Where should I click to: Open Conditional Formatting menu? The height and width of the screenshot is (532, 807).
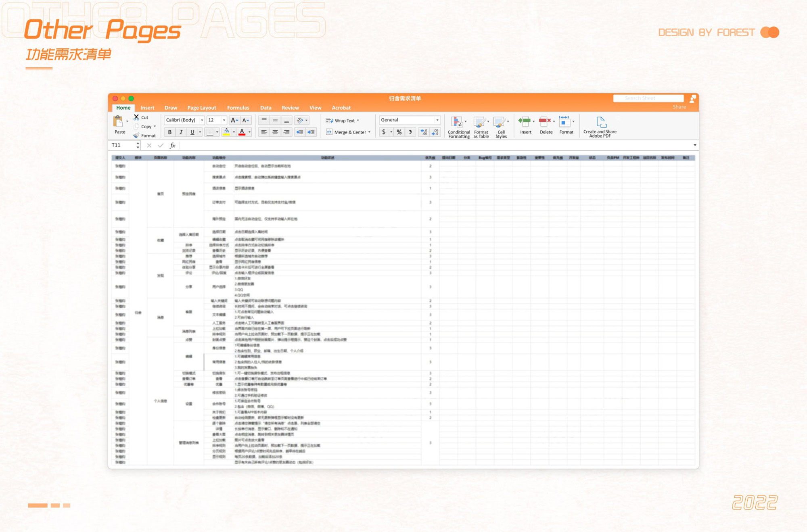pyautogui.click(x=459, y=127)
